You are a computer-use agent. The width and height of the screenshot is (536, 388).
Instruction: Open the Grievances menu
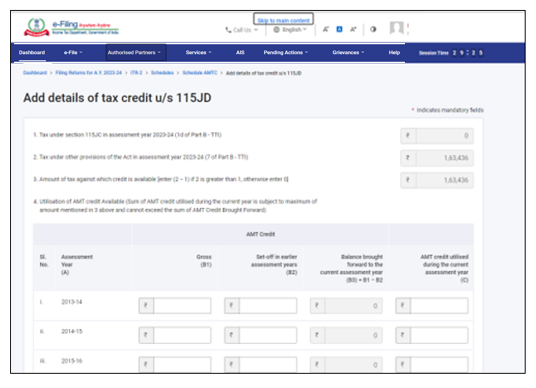pyautogui.click(x=348, y=52)
